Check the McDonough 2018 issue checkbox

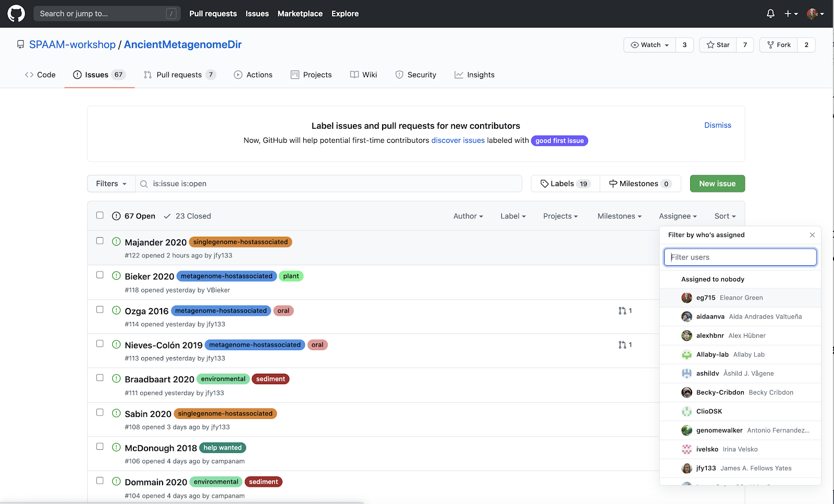point(100,447)
